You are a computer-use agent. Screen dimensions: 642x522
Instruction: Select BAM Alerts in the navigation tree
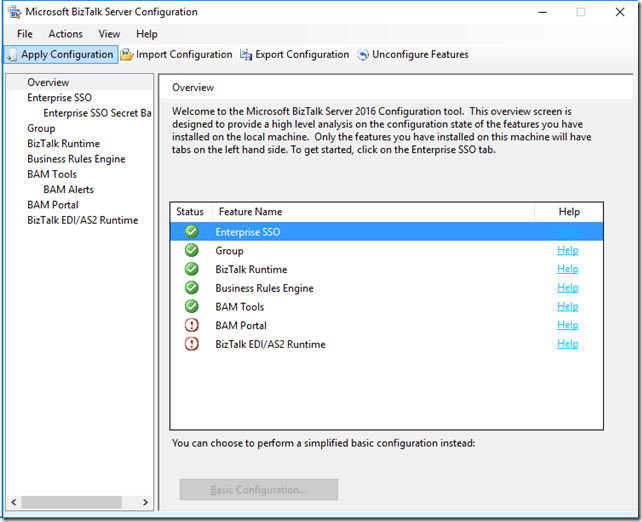pyautogui.click(x=68, y=190)
